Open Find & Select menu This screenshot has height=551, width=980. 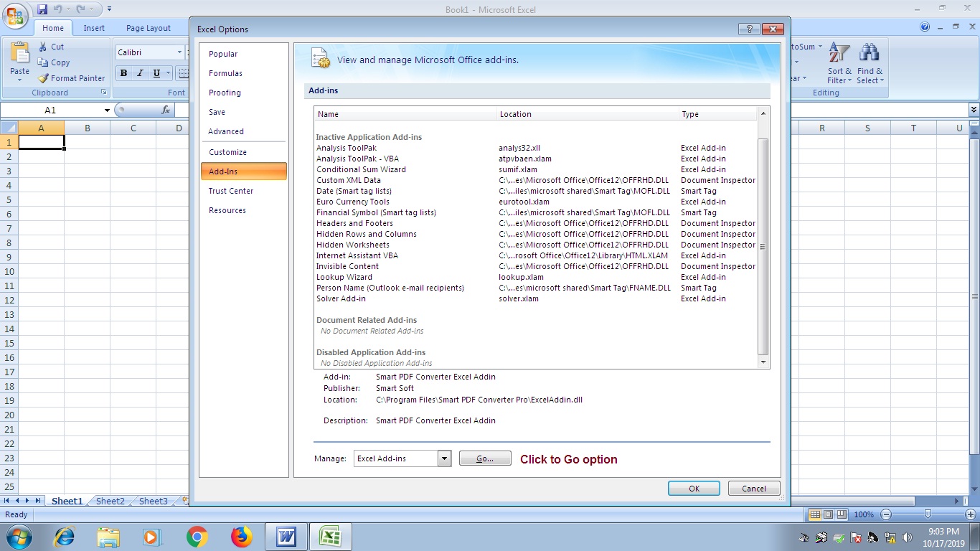pos(870,63)
